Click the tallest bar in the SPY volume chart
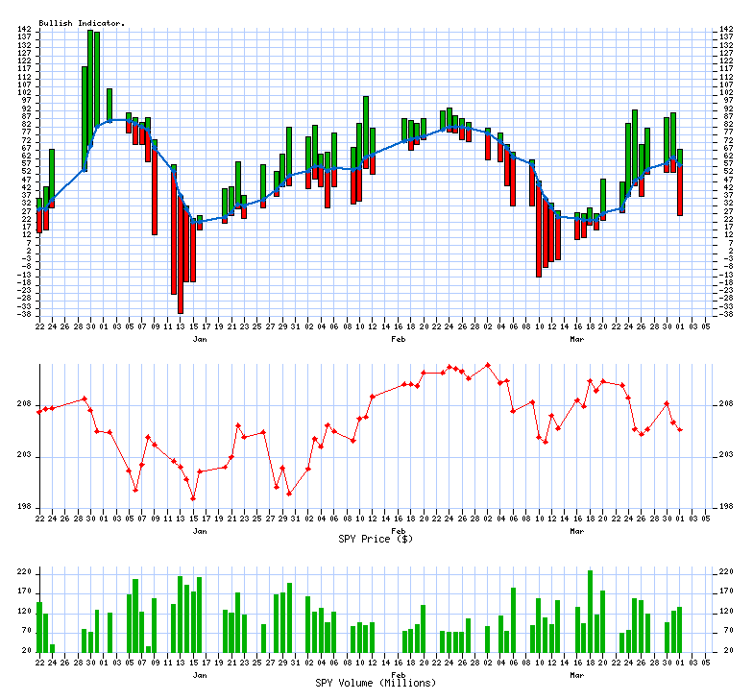 pyautogui.click(x=590, y=611)
